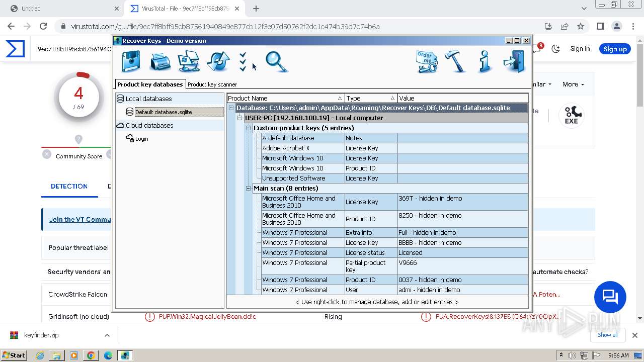Click the Order me key icon

(x=427, y=62)
